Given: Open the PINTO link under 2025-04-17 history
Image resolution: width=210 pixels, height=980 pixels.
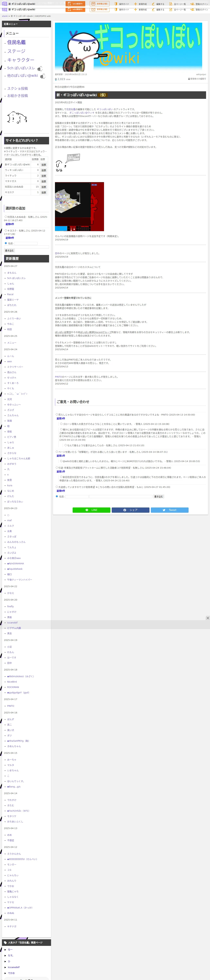Looking at the screenshot, I should (x=11, y=706).
